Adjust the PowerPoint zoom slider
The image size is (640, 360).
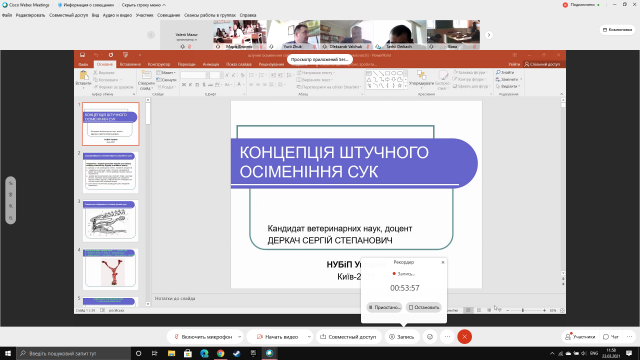point(522,311)
